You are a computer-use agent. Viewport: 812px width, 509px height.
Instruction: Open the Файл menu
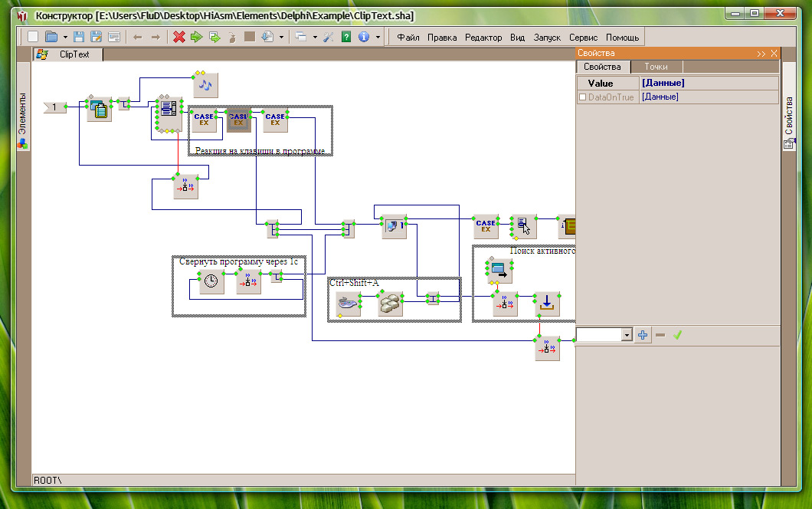(x=408, y=38)
